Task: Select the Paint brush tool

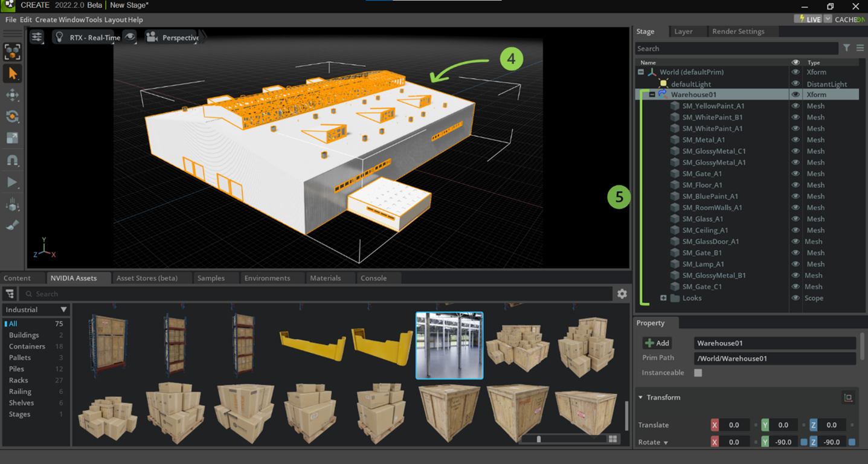Action: pyautogui.click(x=12, y=225)
